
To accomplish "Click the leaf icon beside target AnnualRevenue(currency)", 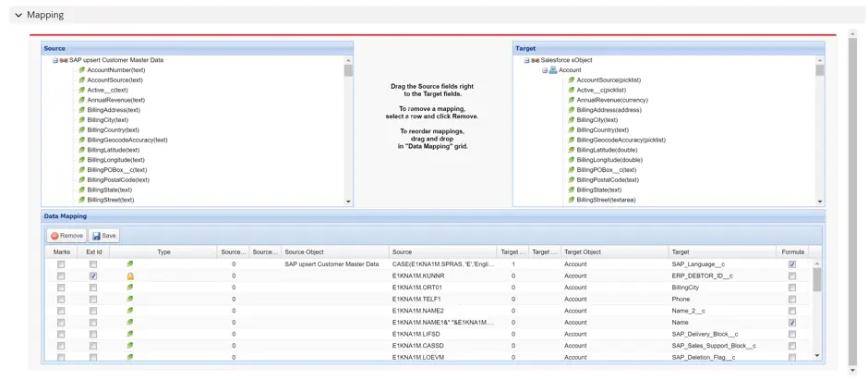I will [x=572, y=100].
